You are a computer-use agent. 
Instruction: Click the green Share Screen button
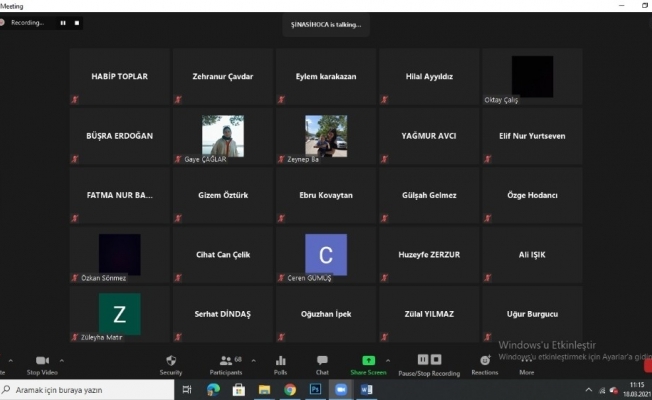point(368,361)
